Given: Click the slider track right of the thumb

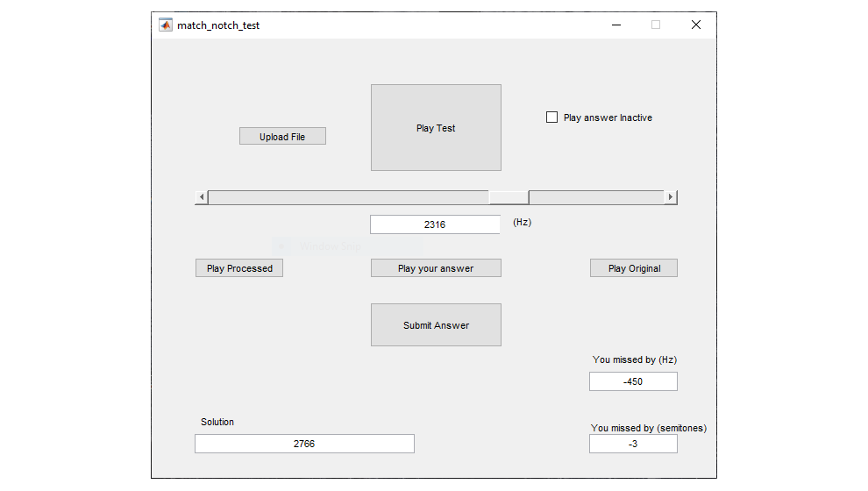Looking at the screenshot, I should (597, 197).
